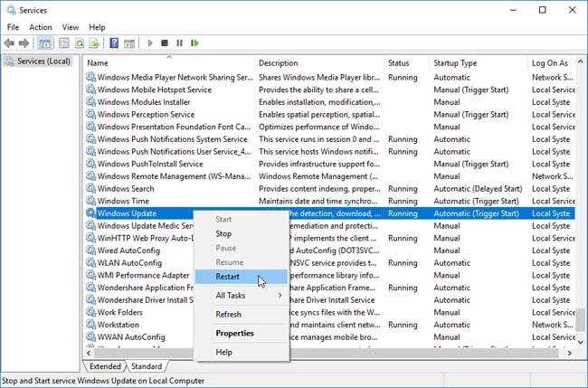Choose Refresh in the context menu
The height and width of the screenshot is (388, 588).
tap(242, 314)
